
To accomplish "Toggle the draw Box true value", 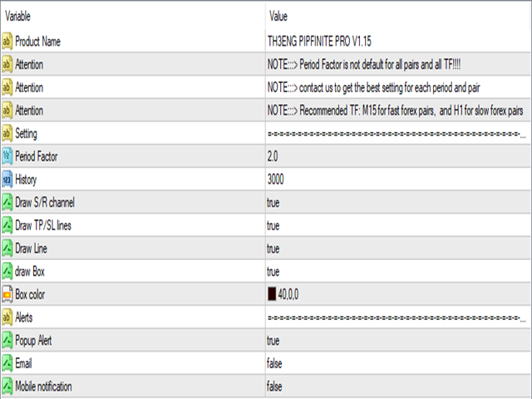I will tap(273, 272).
